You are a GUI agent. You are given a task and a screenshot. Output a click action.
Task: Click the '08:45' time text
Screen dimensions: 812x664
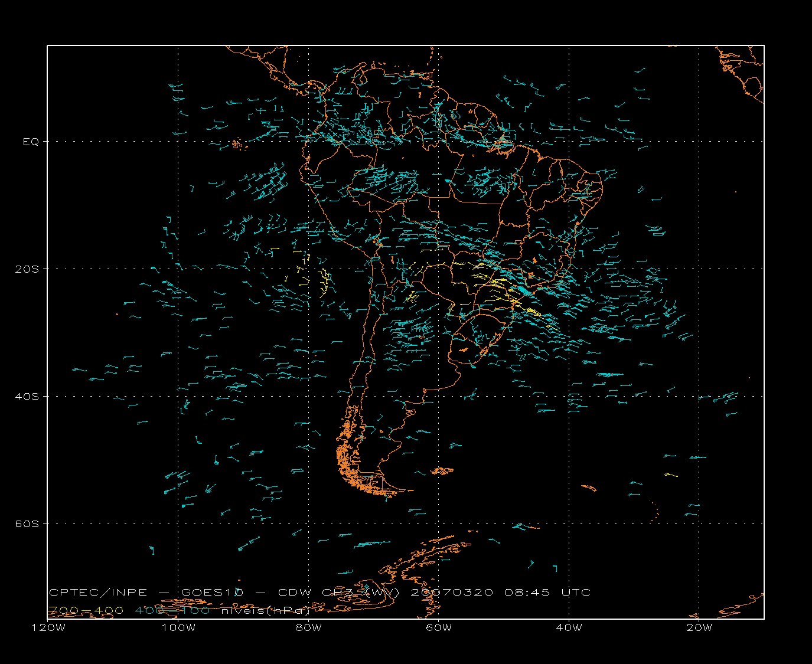(527, 593)
